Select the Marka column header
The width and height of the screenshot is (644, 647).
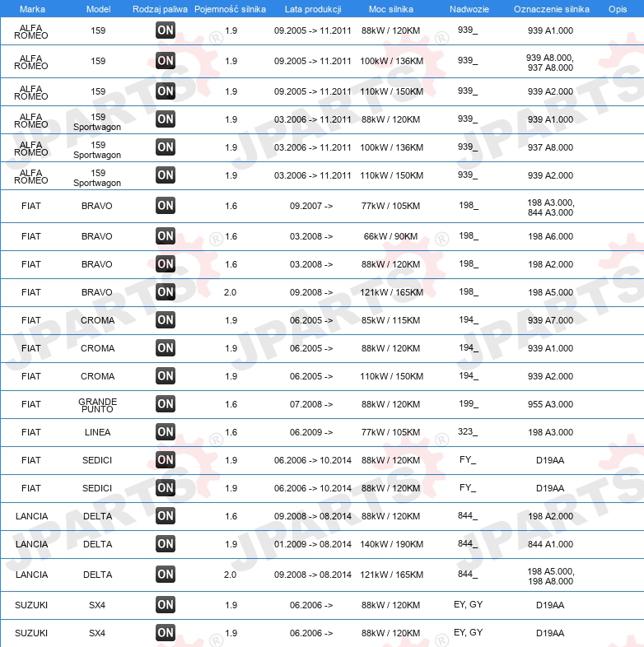coord(32,9)
